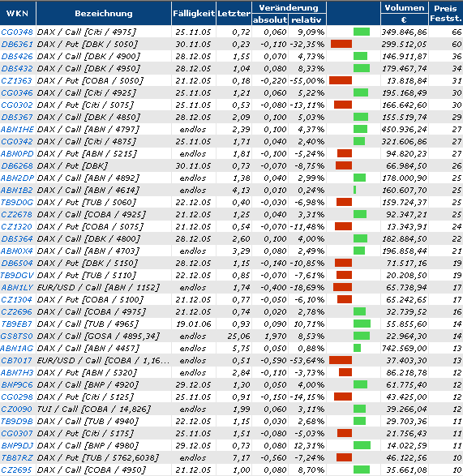Screen dimensions: 463x476
Task: Select text 'EUR/USD / Call [ABN / 1152]'
Action: pos(98,288)
